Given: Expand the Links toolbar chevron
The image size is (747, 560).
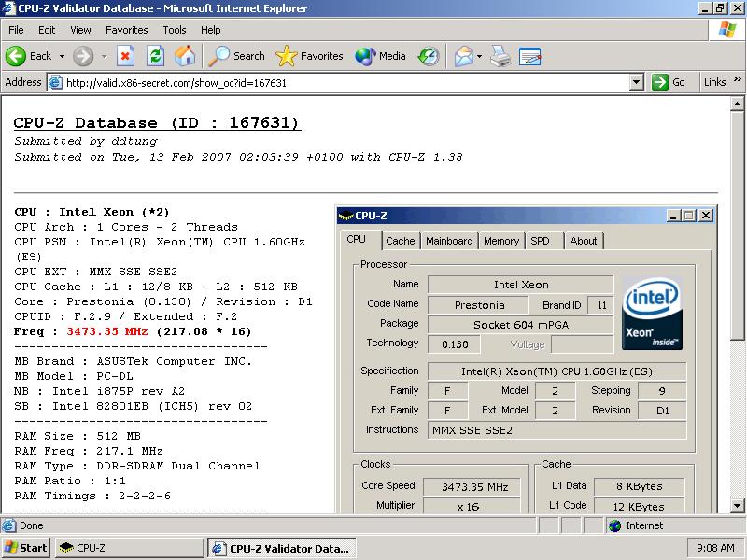Looking at the screenshot, I should point(738,79).
